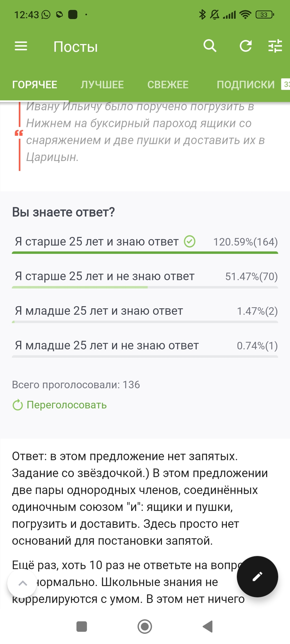Switch to the Горячее tab
The width and height of the screenshot is (290, 644).
(x=35, y=85)
